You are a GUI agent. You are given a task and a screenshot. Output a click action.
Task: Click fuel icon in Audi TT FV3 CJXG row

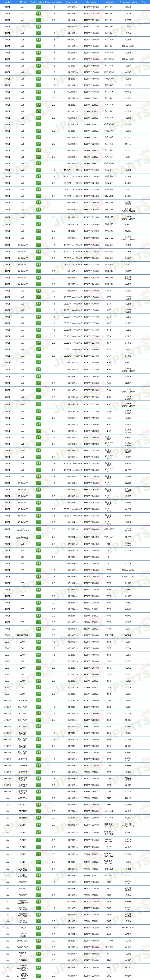pyautogui.click(x=38, y=609)
